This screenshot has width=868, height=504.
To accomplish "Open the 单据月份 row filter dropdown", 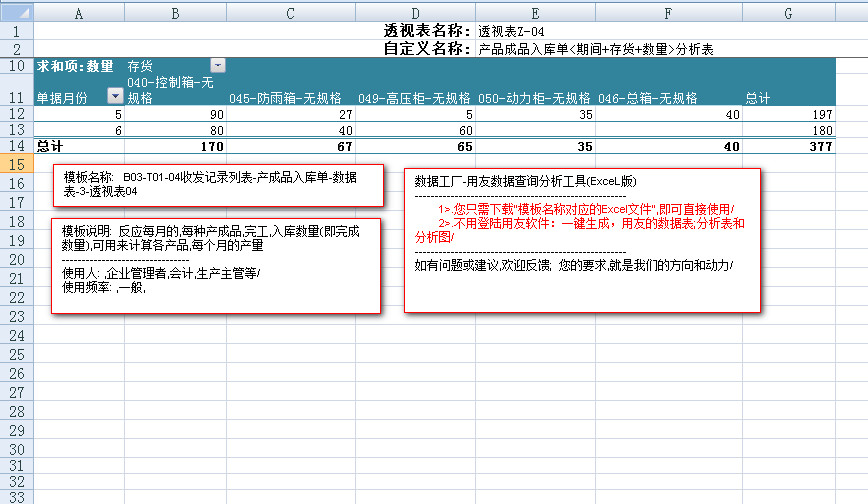I will pyautogui.click(x=115, y=97).
